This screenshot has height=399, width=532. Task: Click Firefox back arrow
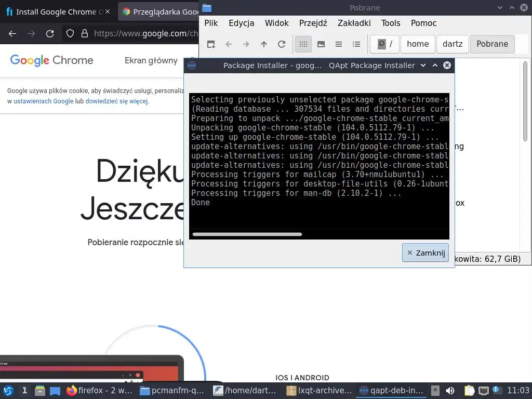12,34
